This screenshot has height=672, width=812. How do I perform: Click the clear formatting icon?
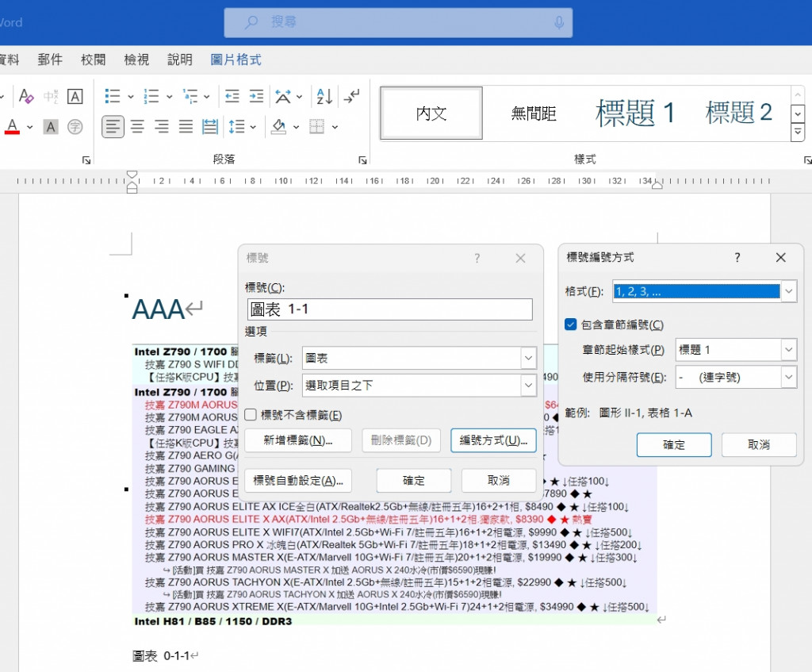pyautogui.click(x=26, y=96)
